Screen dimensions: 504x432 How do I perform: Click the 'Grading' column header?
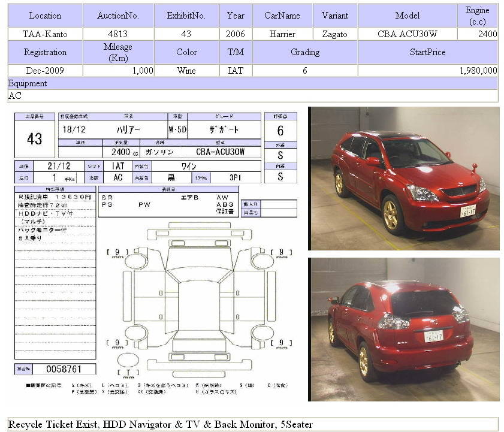tap(304, 52)
